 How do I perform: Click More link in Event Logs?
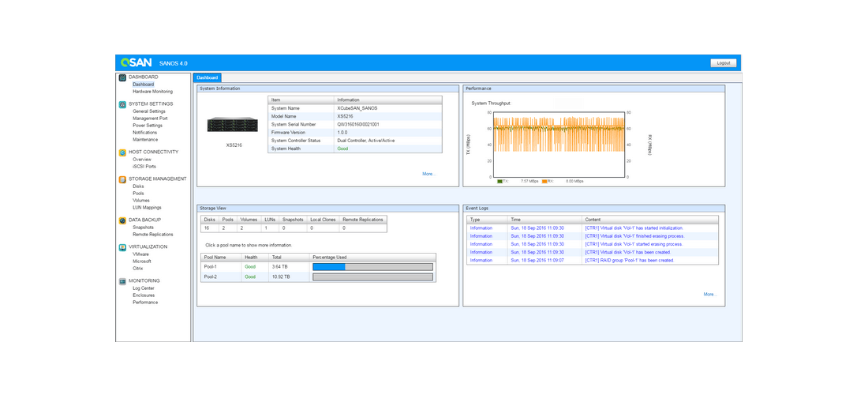coord(710,294)
